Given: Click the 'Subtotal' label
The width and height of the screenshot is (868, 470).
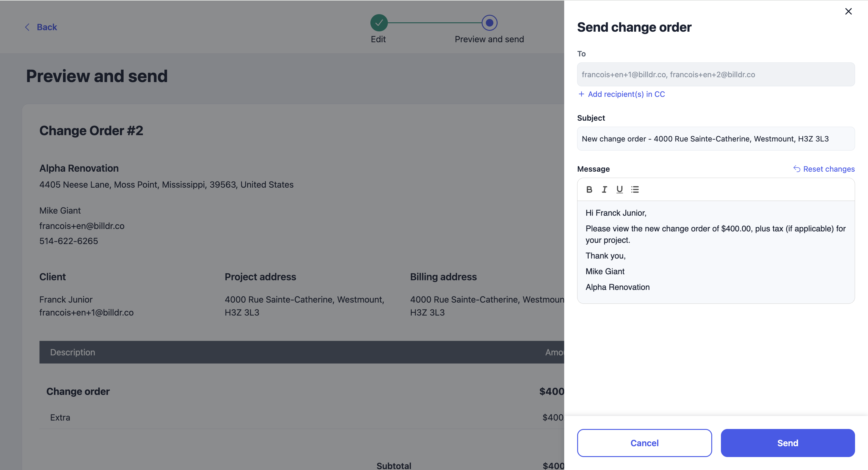Looking at the screenshot, I should tap(394, 465).
